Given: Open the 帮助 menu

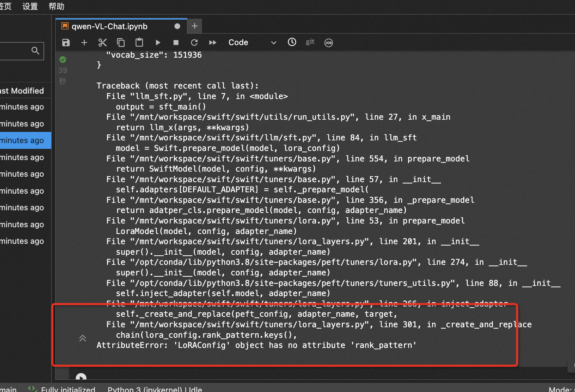Looking at the screenshot, I should (56, 6).
